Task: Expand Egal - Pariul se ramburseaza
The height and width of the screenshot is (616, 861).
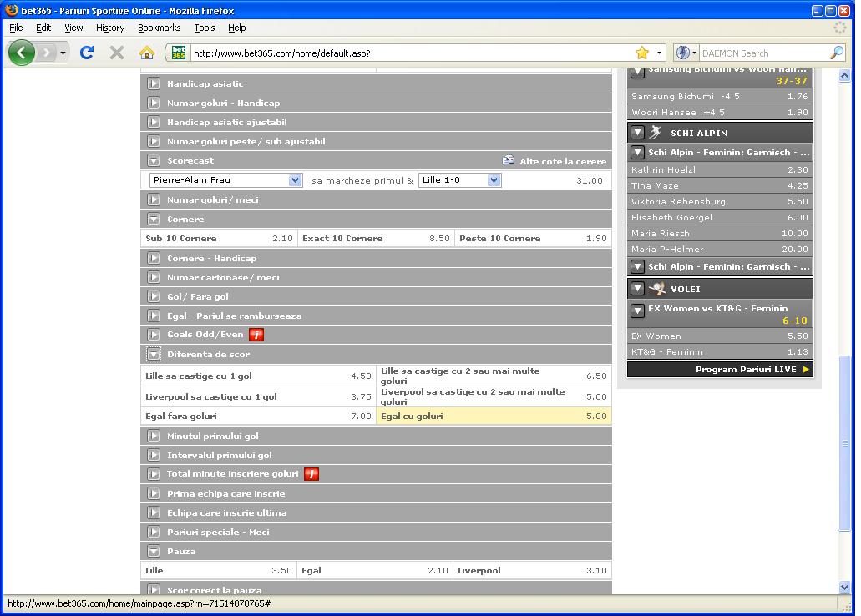Action: point(154,316)
